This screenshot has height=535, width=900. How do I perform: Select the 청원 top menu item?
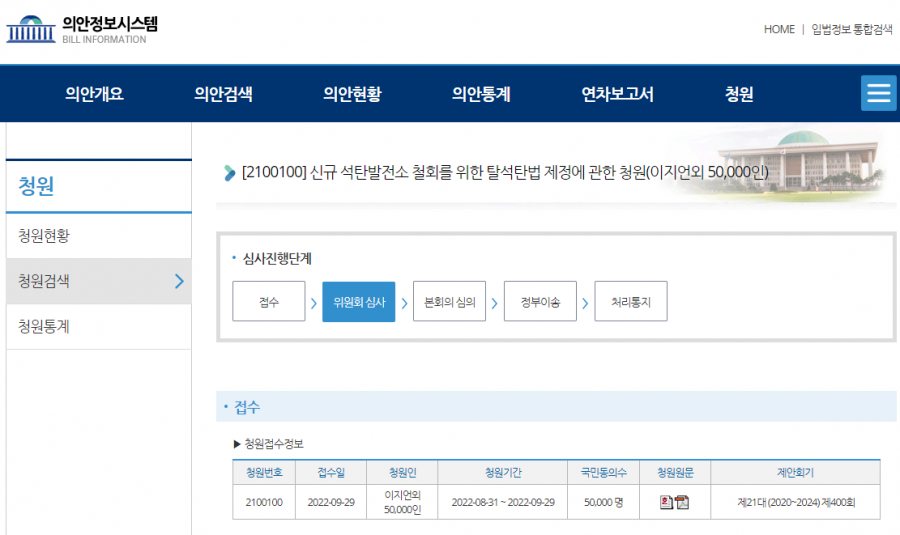(x=739, y=94)
